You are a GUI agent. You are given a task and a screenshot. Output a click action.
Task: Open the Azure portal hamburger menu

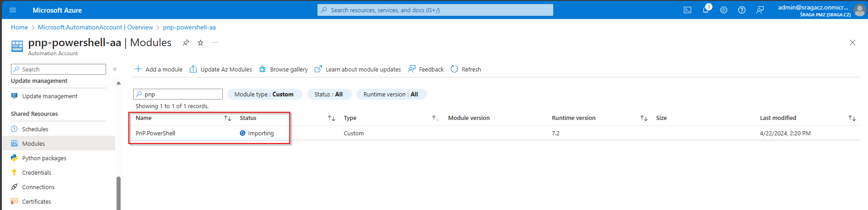point(13,10)
